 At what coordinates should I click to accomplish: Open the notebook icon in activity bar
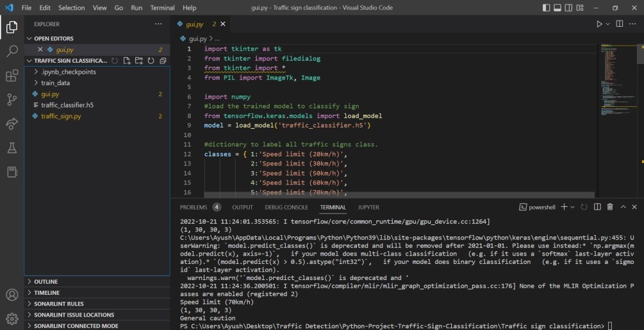pos(12,172)
